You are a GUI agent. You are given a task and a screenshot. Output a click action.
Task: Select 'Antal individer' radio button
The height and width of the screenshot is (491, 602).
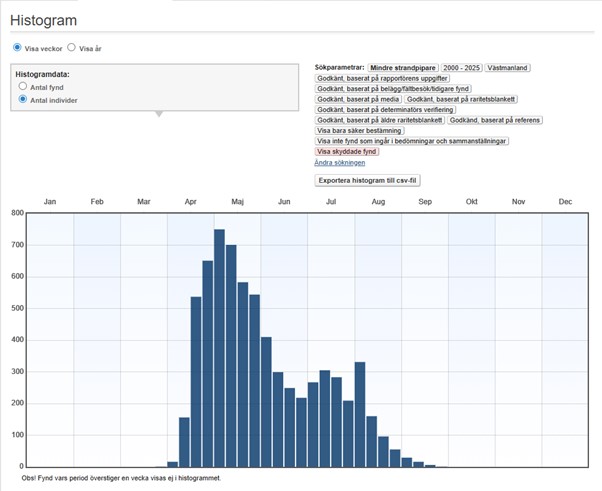click(x=23, y=100)
